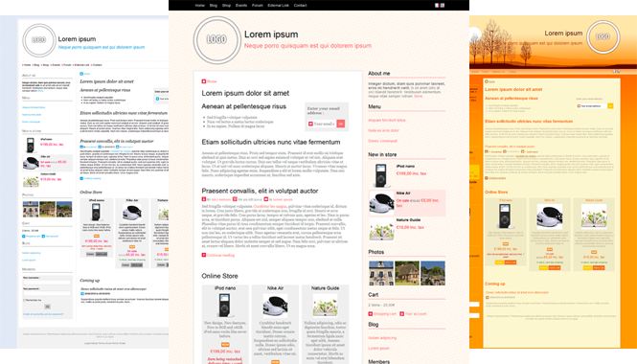Click the French flag language icon
Viewport: 637px width, 364px height.
pos(437,6)
